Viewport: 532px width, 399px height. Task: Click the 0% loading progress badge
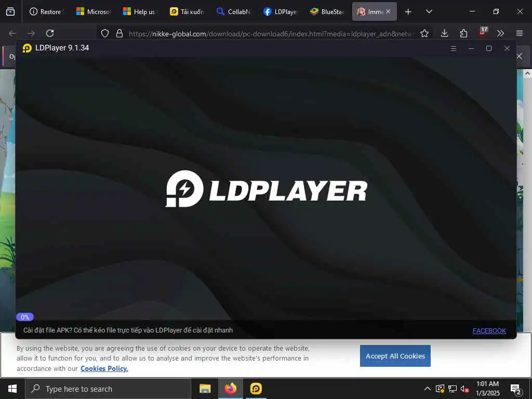pyautogui.click(x=25, y=317)
